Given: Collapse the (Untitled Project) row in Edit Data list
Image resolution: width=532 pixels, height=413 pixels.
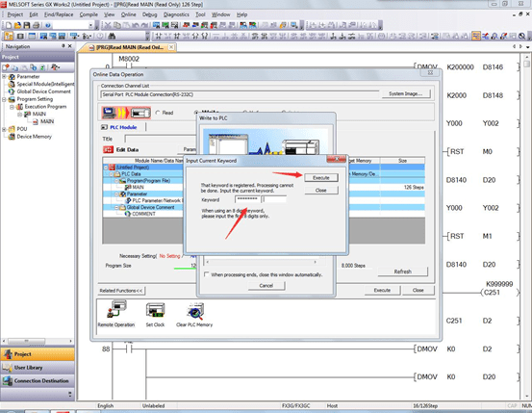Looking at the screenshot, I should [x=106, y=168].
